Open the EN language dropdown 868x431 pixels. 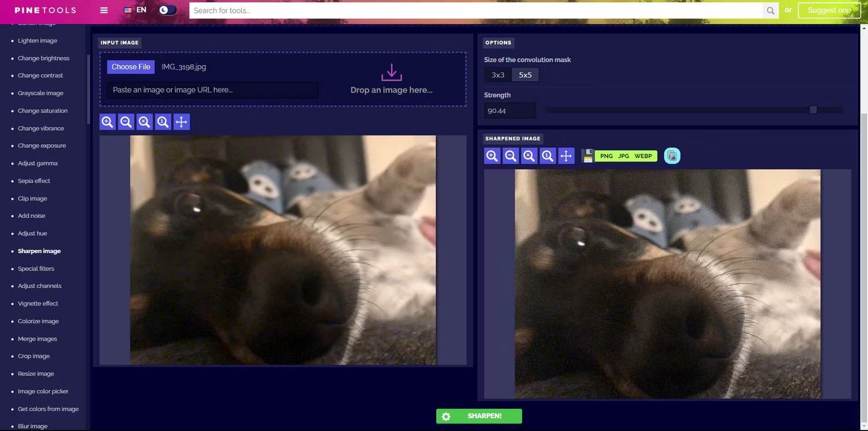click(x=135, y=10)
